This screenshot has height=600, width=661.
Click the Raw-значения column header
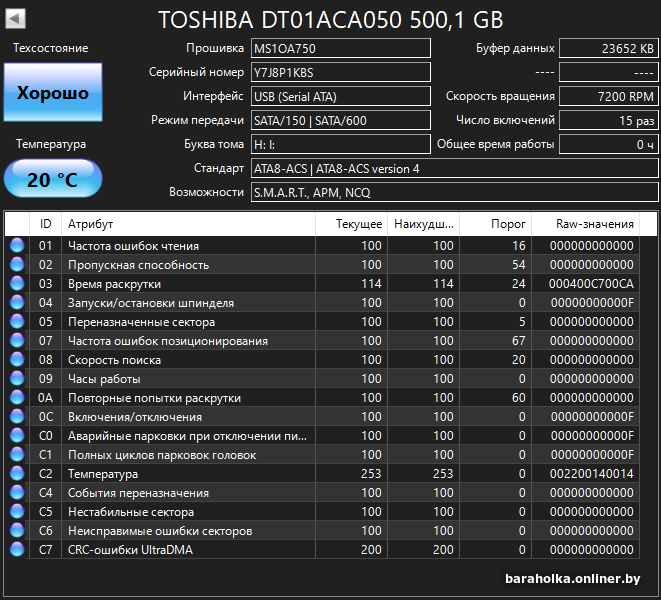(594, 224)
